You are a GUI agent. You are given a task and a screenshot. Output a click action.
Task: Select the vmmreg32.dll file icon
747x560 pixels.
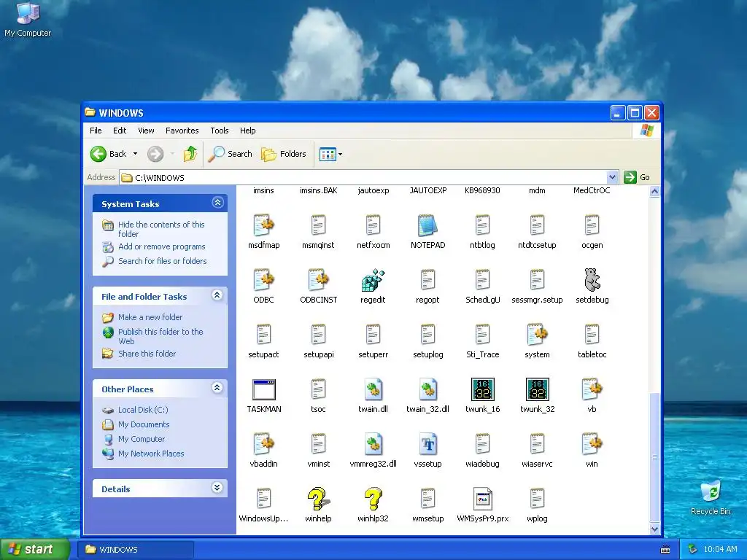click(x=373, y=444)
